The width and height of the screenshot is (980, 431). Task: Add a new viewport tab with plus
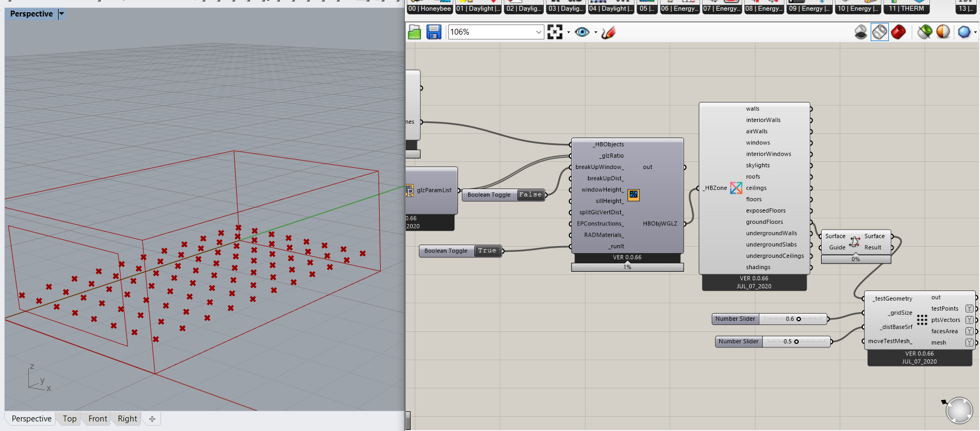[152, 419]
